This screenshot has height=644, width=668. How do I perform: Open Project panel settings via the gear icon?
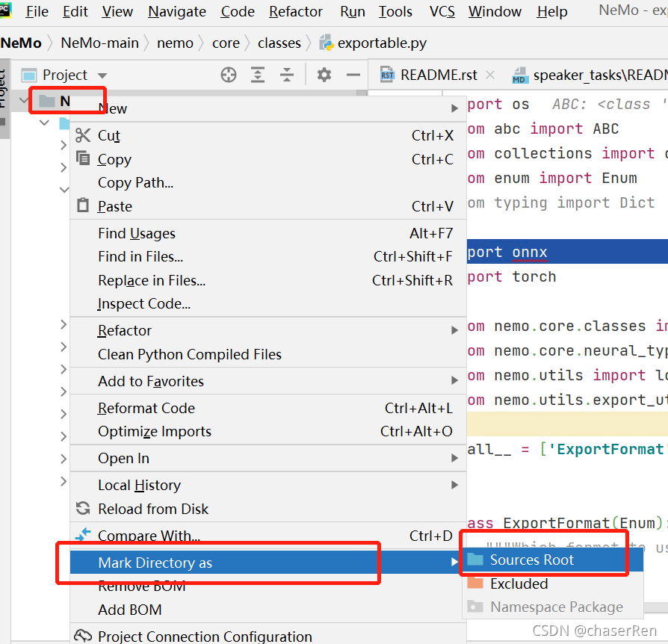[x=324, y=74]
